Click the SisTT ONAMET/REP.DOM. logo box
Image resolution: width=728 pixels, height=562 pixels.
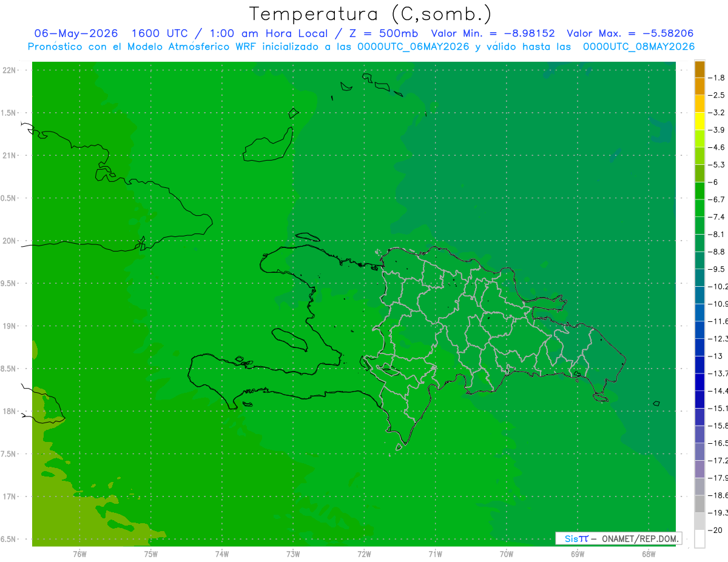618,538
